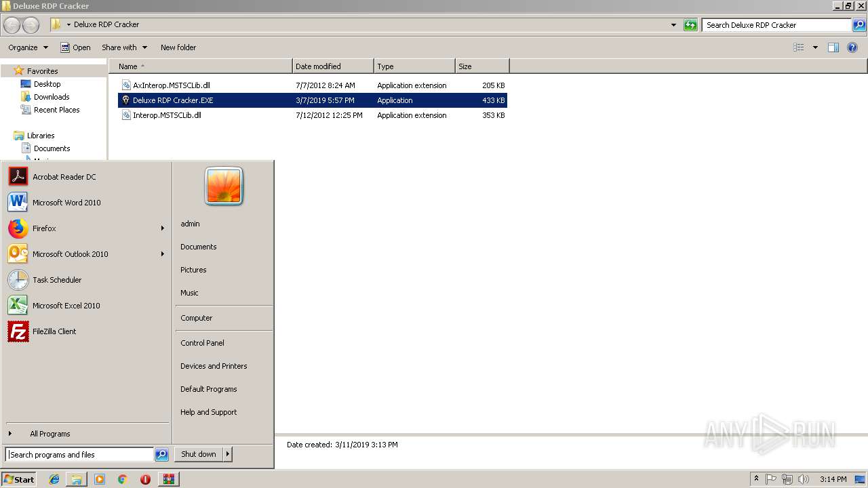Open the Share with dropdown

pos(124,47)
